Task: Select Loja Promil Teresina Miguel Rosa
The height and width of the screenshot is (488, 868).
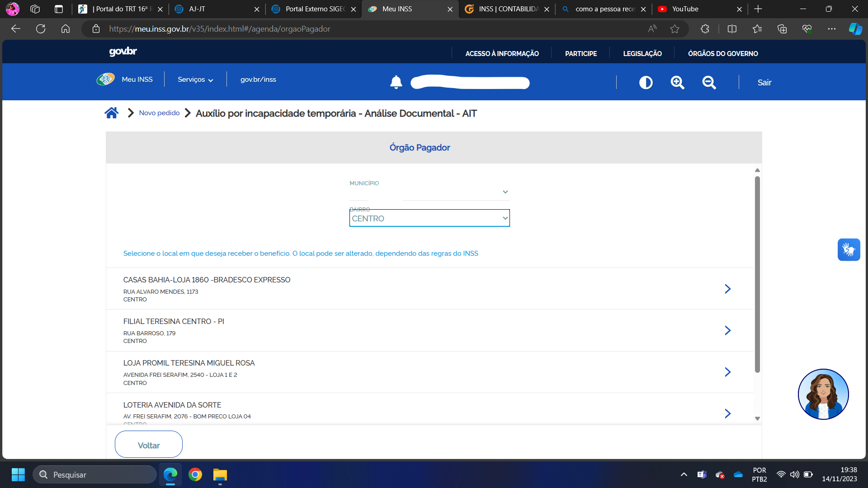Action: [x=429, y=372]
